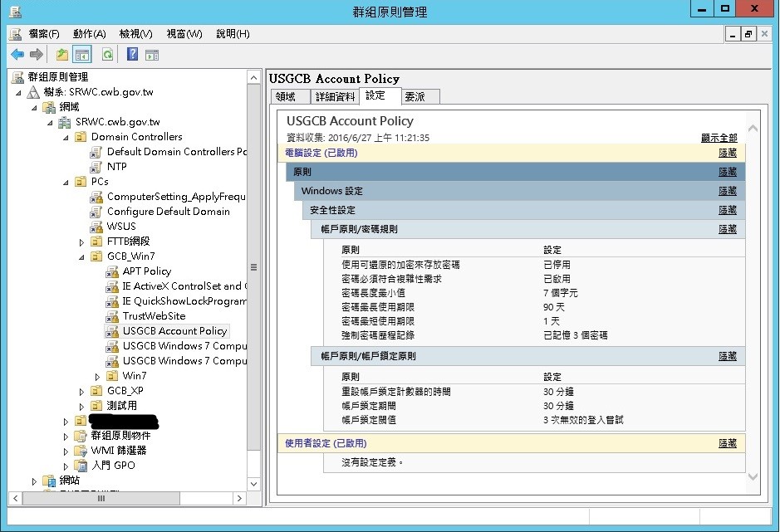Expand the Win7 tree node
Viewport: 780px width, 532px height.
coord(97,377)
